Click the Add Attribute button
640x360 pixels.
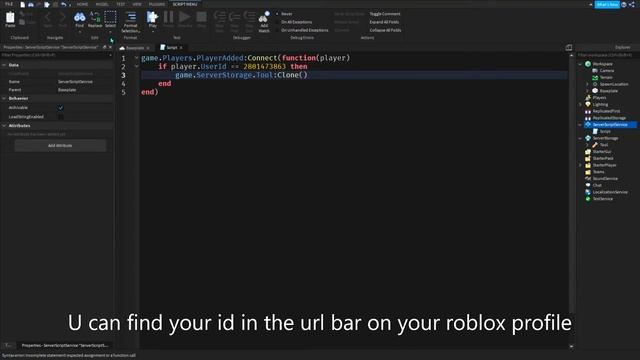coord(60,146)
